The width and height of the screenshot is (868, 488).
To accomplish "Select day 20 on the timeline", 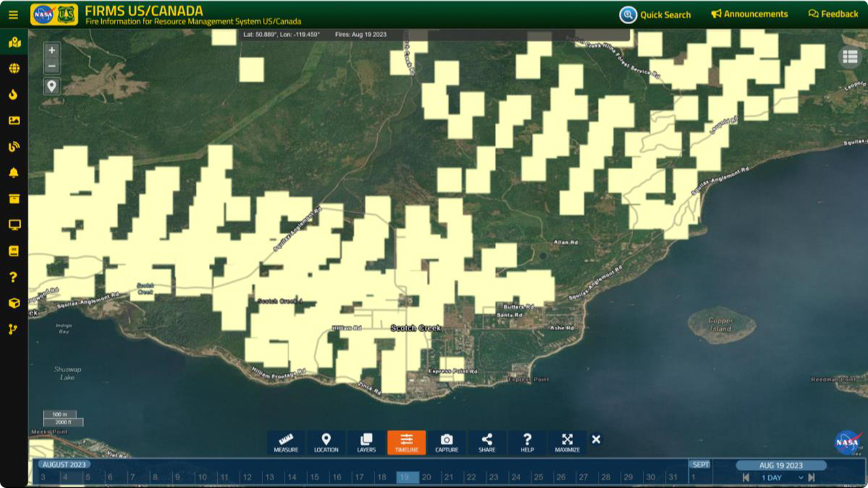I will tap(426, 478).
